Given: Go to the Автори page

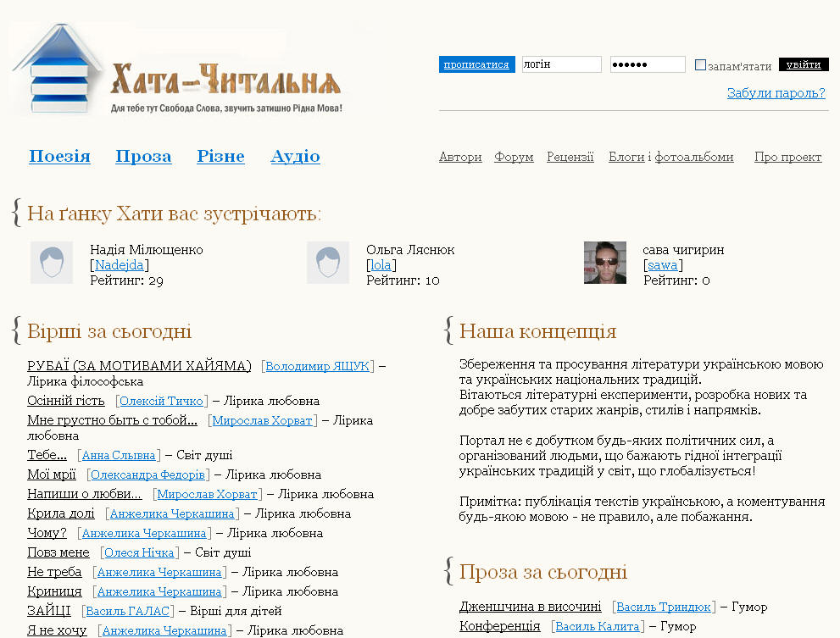Looking at the screenshot, I should (x=460, y=157).
